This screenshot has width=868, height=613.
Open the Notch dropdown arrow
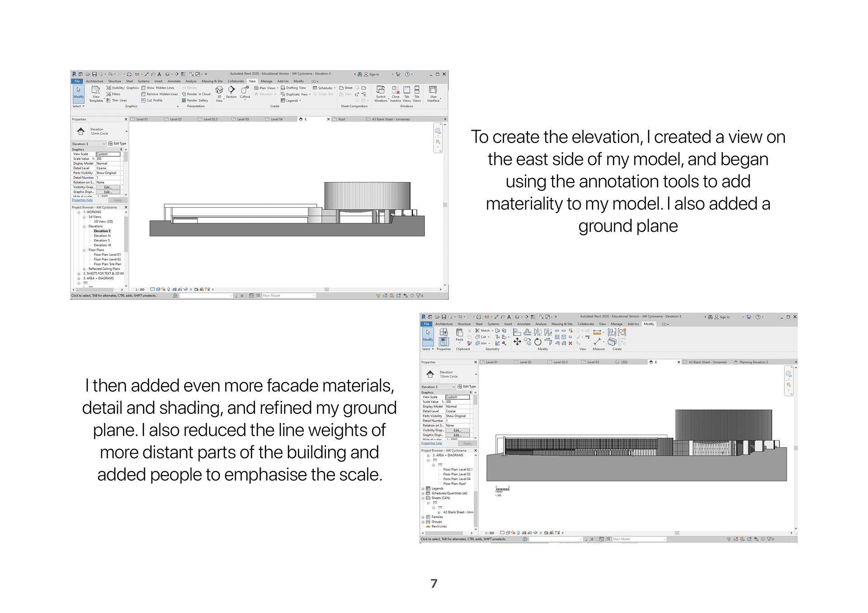click(x=492, y=331)
